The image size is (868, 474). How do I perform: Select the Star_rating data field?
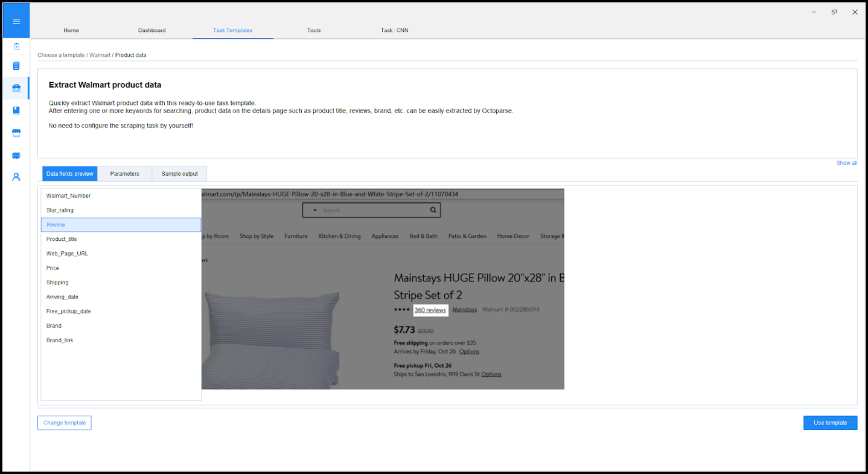[60, 210]
